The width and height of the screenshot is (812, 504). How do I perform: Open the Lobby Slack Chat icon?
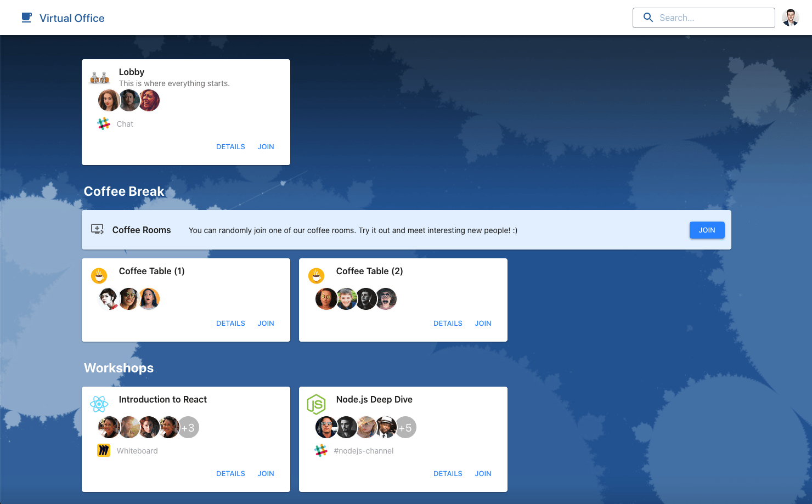[104, 124]
